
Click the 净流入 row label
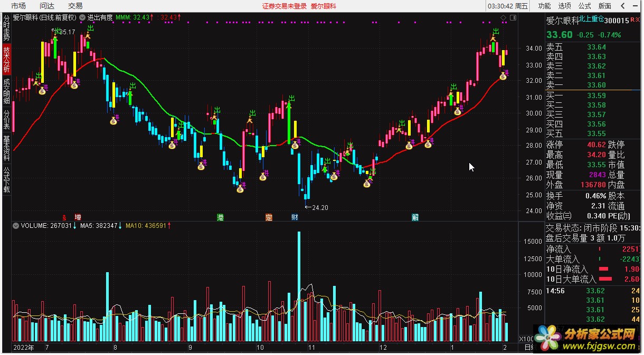(558, 249)
